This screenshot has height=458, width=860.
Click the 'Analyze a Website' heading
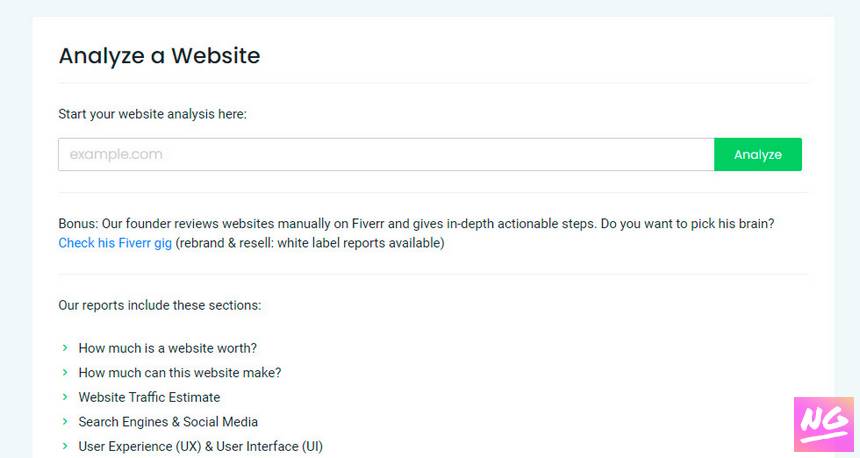[x=160, y=56]
